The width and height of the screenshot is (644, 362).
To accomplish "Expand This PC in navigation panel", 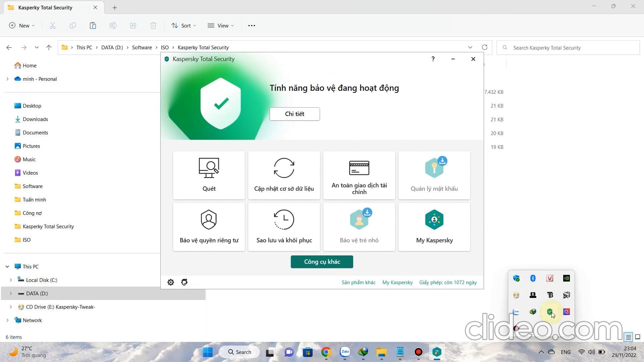I will [x=7, y=266].
